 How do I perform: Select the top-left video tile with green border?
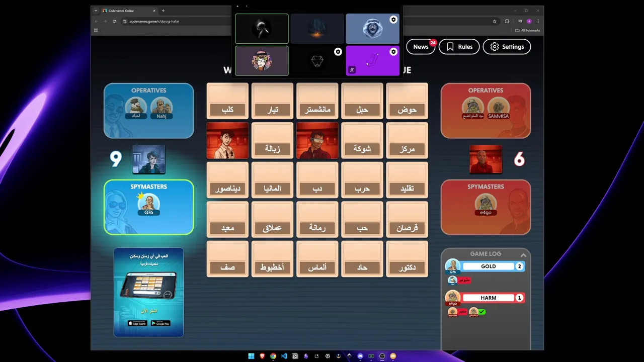[262, 29]
